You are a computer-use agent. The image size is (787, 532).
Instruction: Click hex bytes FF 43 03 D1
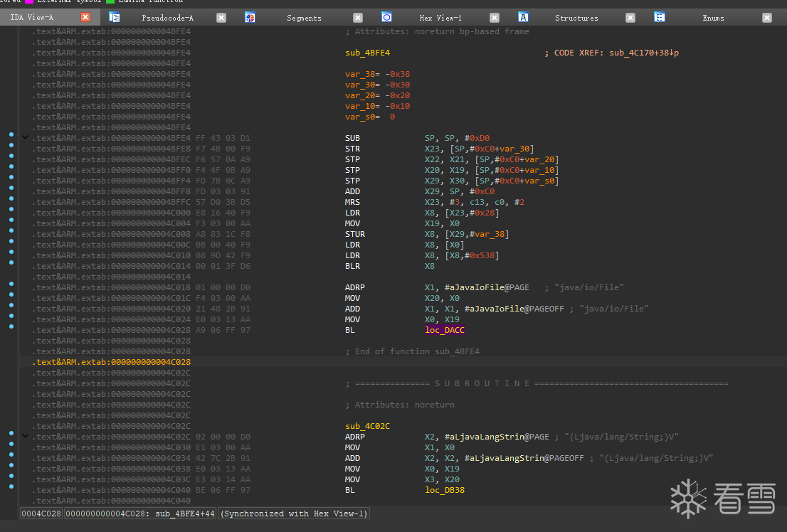click(x=223, y=138)
